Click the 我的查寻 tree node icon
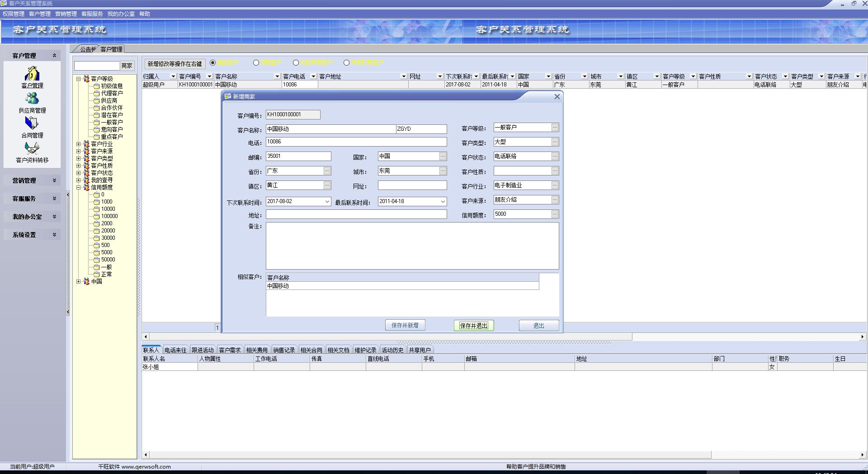 [x=86, y=180]
